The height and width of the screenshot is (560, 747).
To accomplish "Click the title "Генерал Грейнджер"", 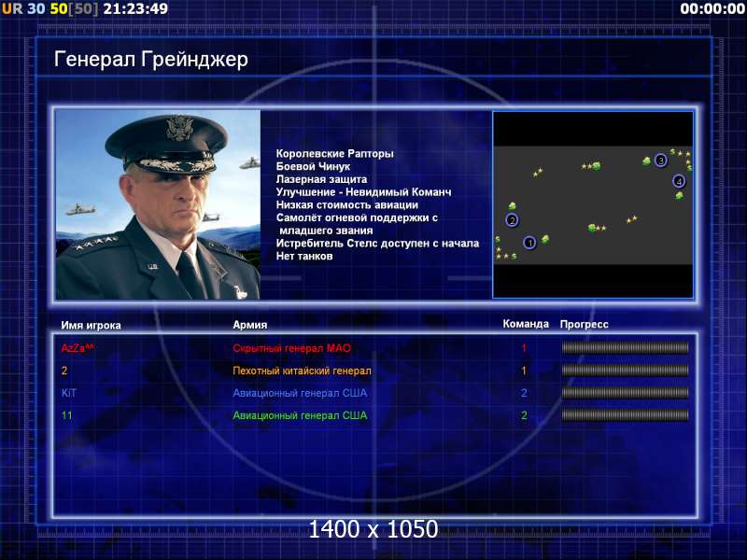I will pyautogui.click(x=151, y=60).
